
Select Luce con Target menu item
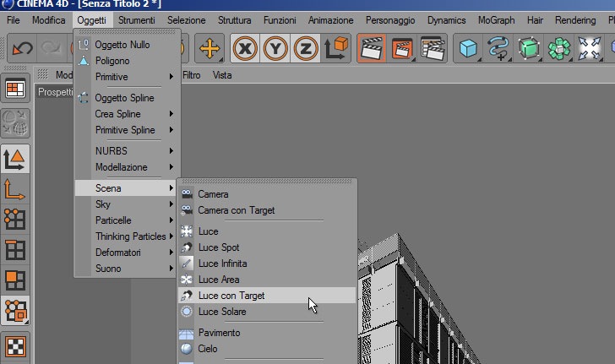[x=267, y=296]
